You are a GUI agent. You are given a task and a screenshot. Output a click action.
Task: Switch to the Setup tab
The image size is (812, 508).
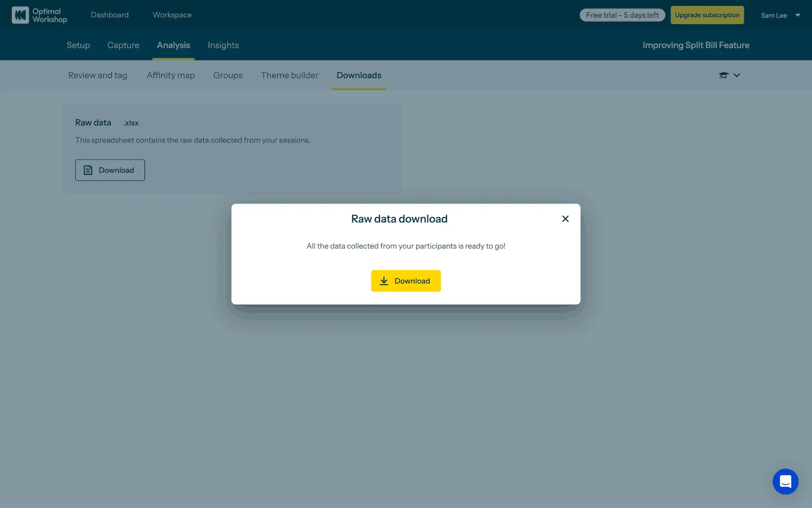point(78,45)
